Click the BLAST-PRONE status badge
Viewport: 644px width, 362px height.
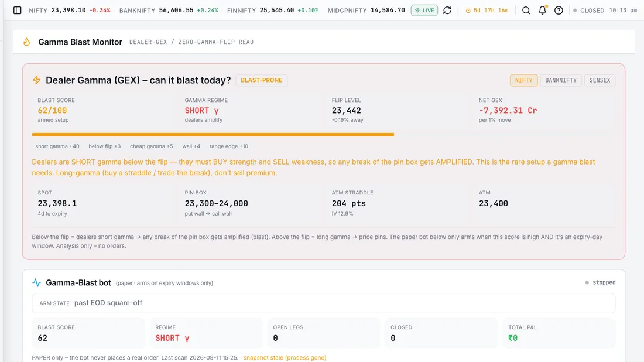pyautogui.click(x=261, y=80)
